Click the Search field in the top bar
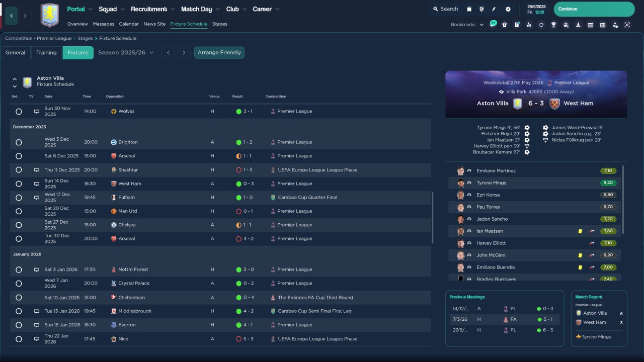Viewport: 644px width, 362px height. pos(445,9)
